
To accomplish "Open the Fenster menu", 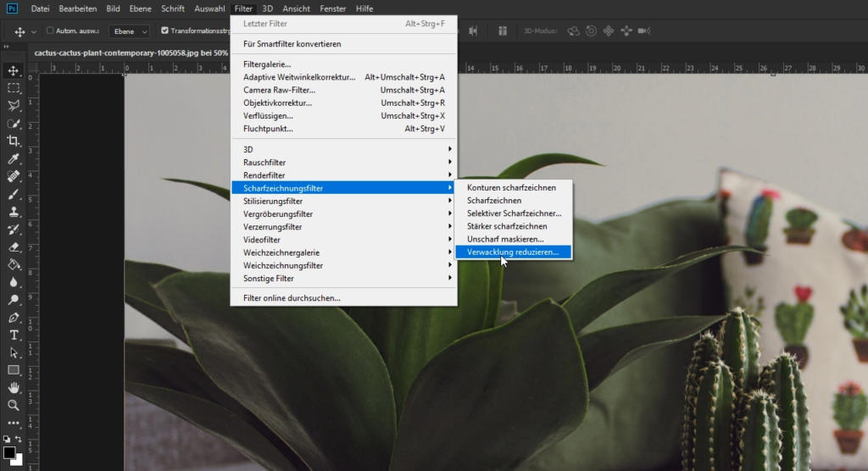I will [332, 8].
